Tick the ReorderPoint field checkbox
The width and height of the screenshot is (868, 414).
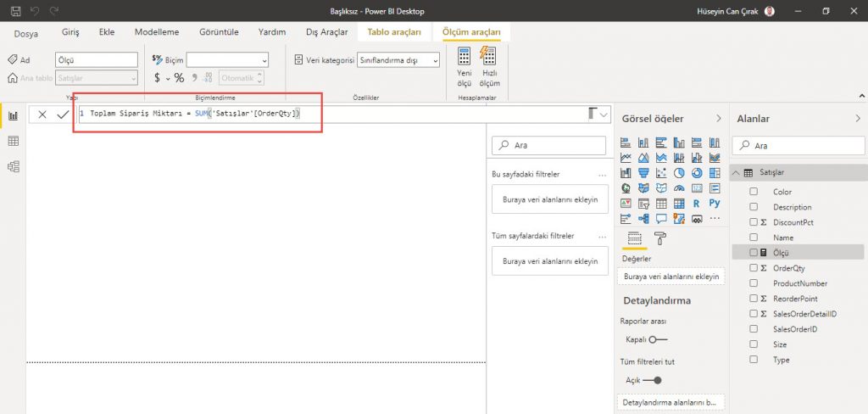(754, 298)
